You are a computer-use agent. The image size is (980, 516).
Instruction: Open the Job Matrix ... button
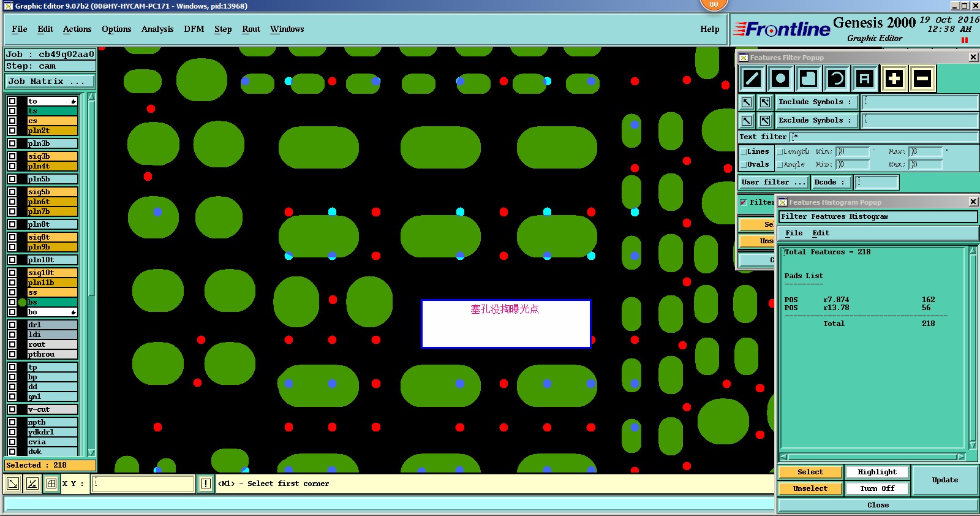pos(50,81)
